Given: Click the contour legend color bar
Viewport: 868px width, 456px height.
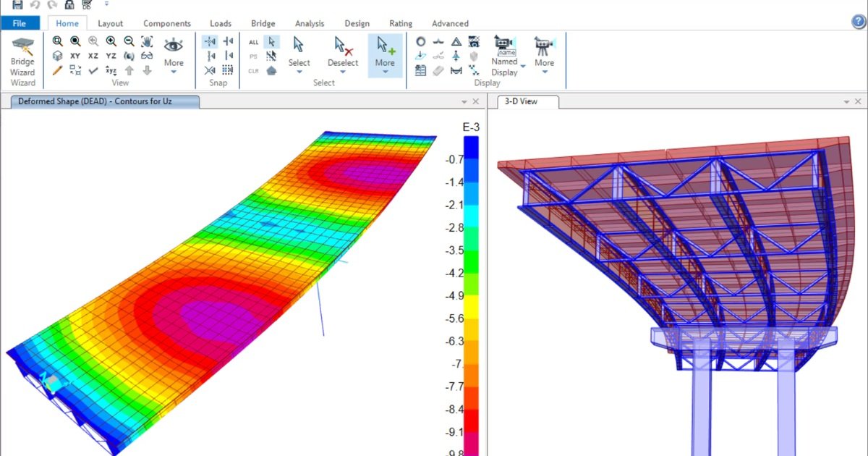Looking at the screenshot, I should (x=471, y=290).
